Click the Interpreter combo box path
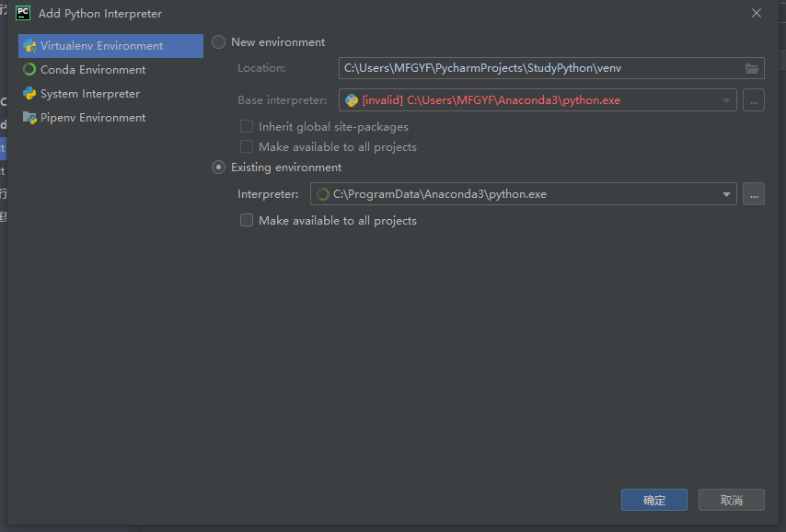This screenshot has height=532, width=786. (524, 194)
